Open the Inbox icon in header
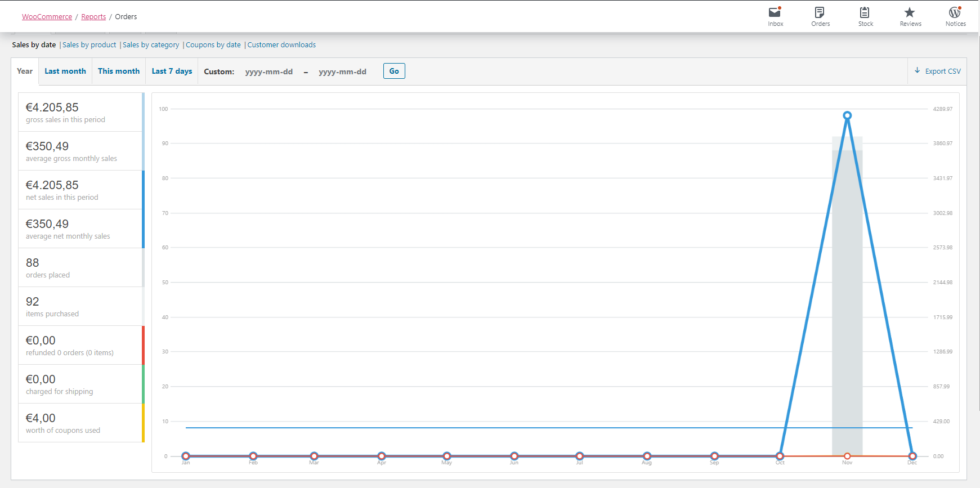This screenshot has height=488, width=980. pos(775,12)
